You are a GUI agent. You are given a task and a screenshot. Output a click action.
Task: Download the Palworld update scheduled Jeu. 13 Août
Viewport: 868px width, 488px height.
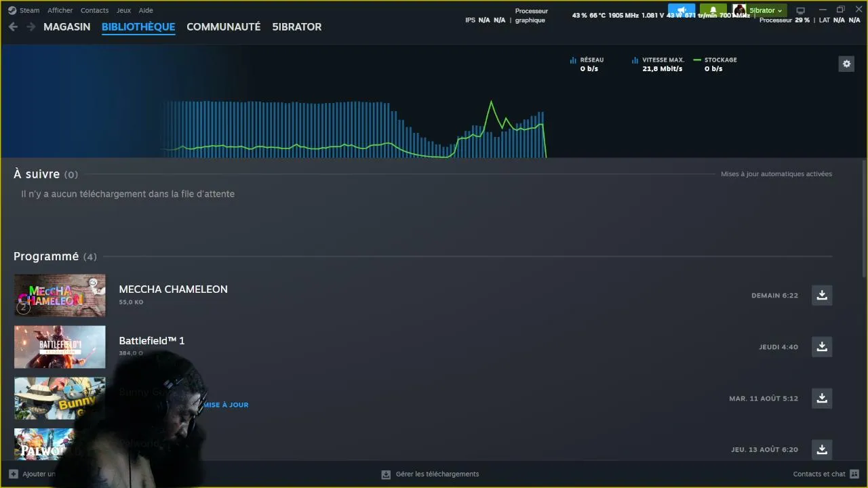point(822,449)
